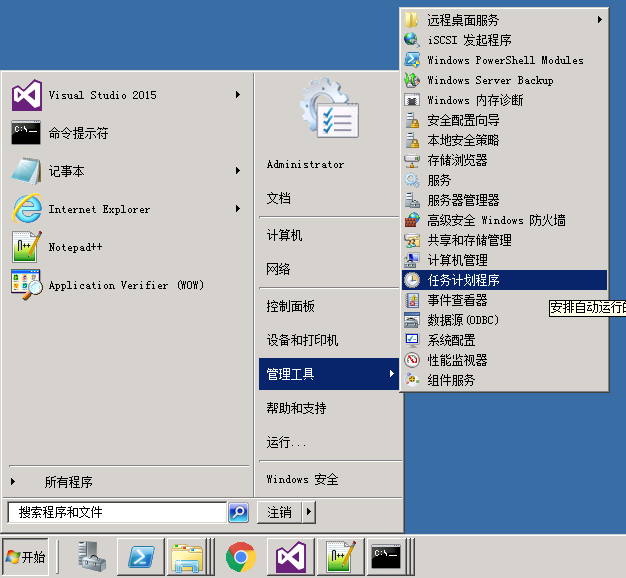This screenshot has width=626, height=578.
Task: Open the Windows Server Backup icon
Action: click(x=412, y=80)
